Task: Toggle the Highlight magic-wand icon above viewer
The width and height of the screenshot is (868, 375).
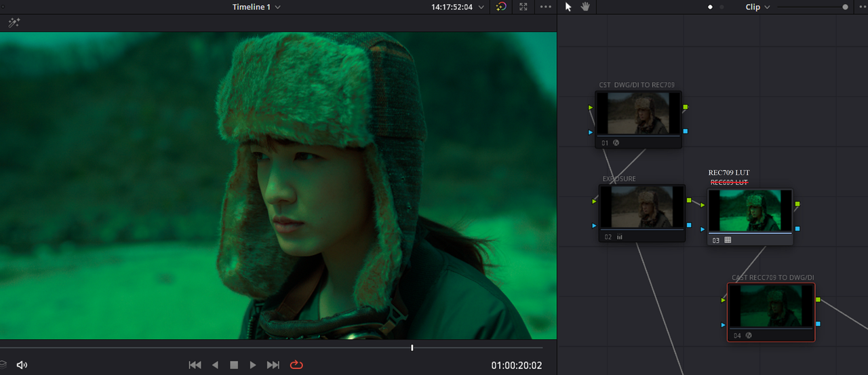Action: coord(14,23)
